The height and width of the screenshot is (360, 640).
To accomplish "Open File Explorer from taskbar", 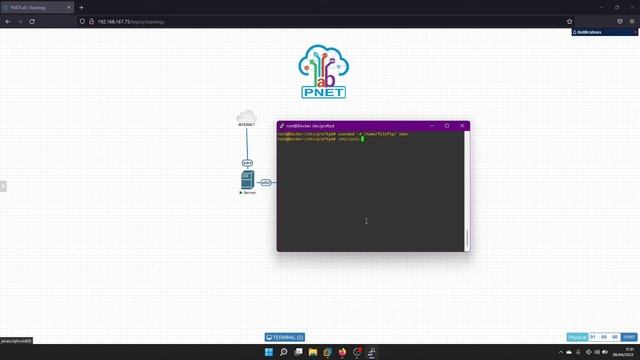I will (313, 352).
